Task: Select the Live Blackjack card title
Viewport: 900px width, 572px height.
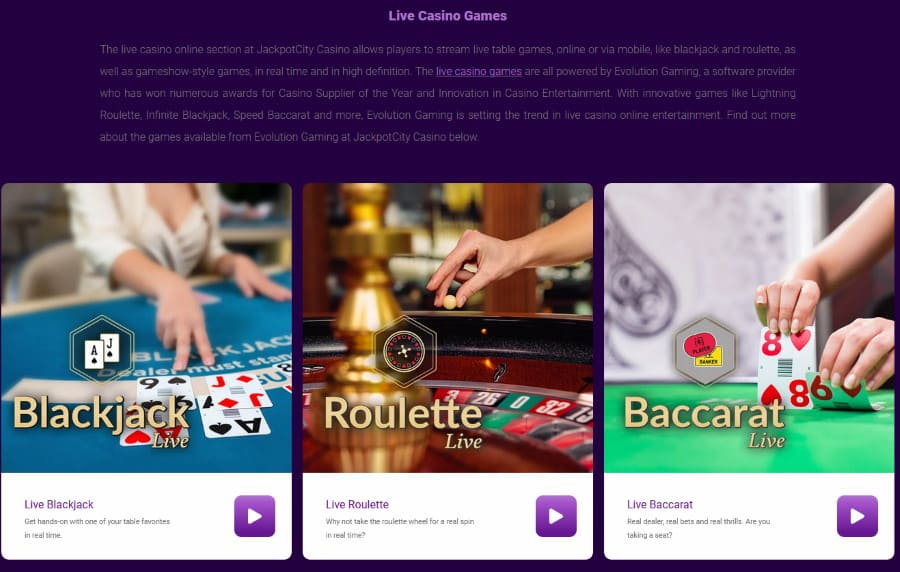Action: pos(59,504)
